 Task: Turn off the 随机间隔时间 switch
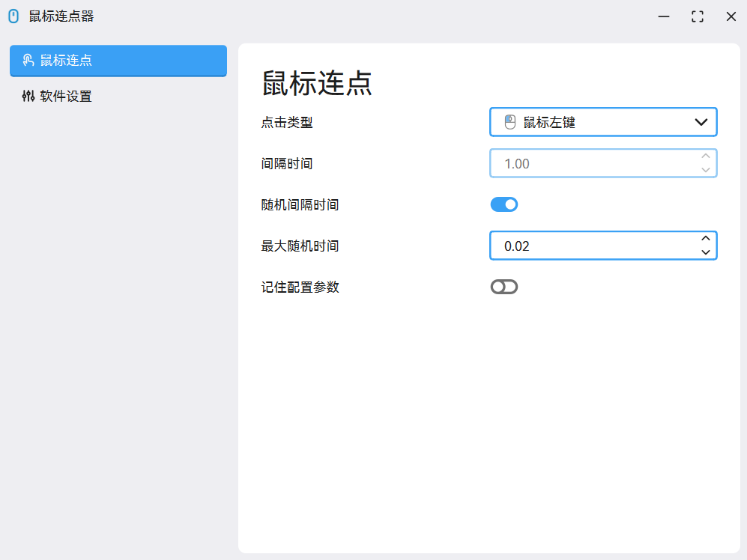[504, 204]
